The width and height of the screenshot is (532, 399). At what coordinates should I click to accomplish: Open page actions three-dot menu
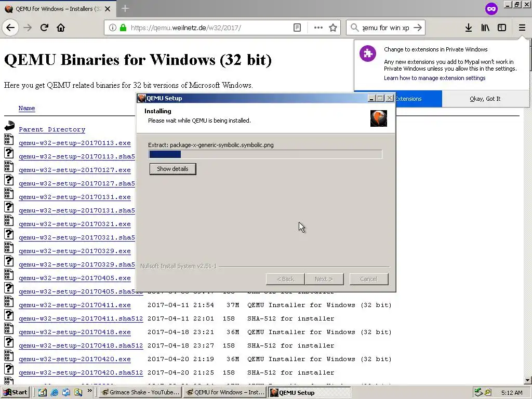[318, 28]
